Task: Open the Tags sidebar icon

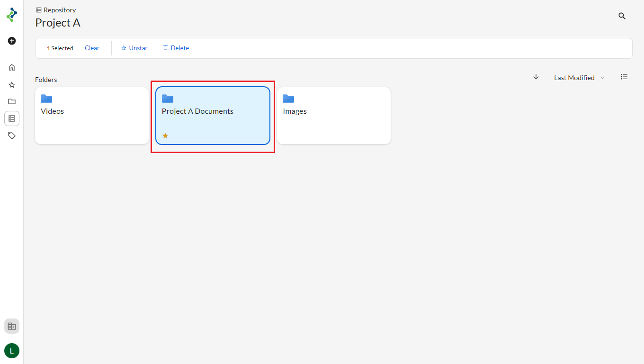Action: click(x=12, y=136)
